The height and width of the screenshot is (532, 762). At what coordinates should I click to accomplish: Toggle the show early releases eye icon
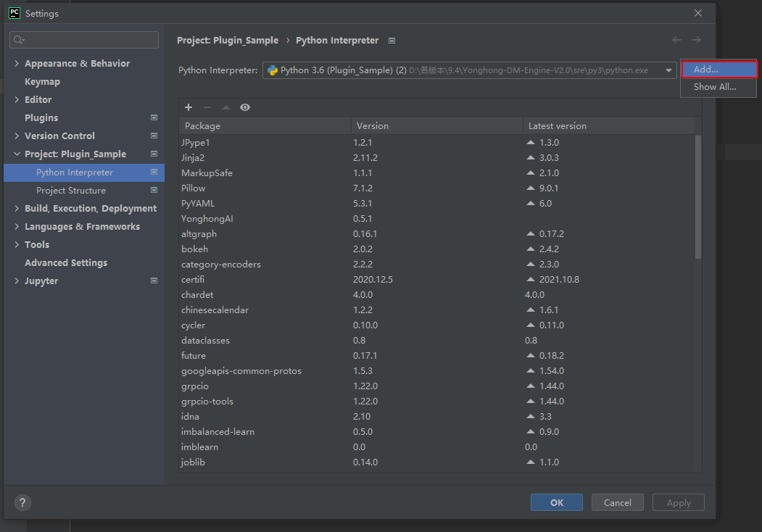[245, 107]
